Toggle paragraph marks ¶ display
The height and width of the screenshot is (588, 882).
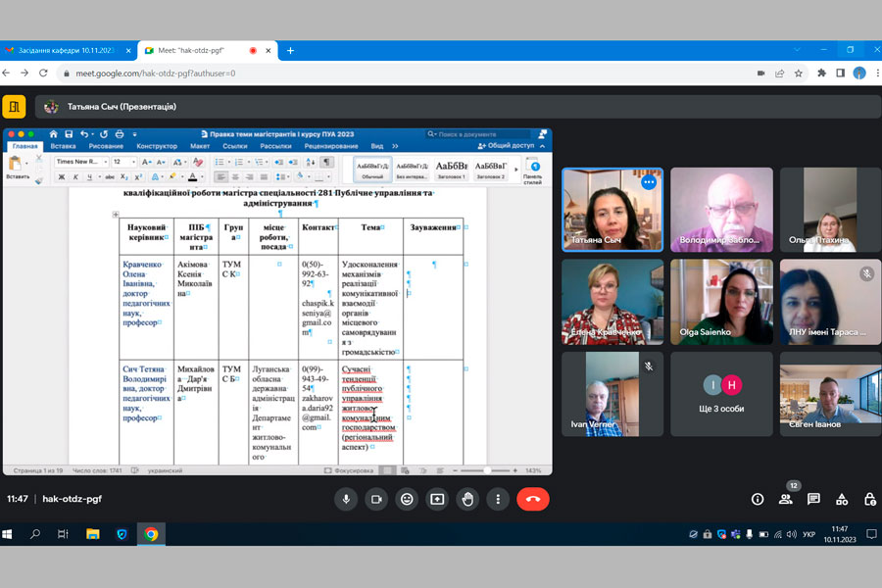326,162
